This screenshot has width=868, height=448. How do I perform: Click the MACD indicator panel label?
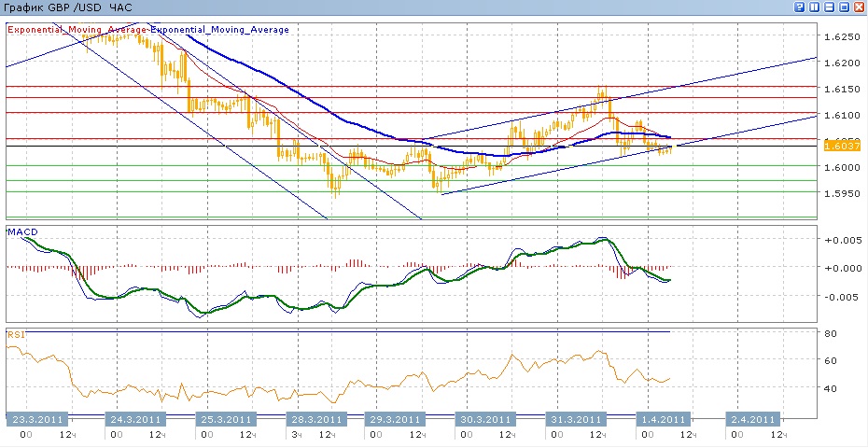21,231
